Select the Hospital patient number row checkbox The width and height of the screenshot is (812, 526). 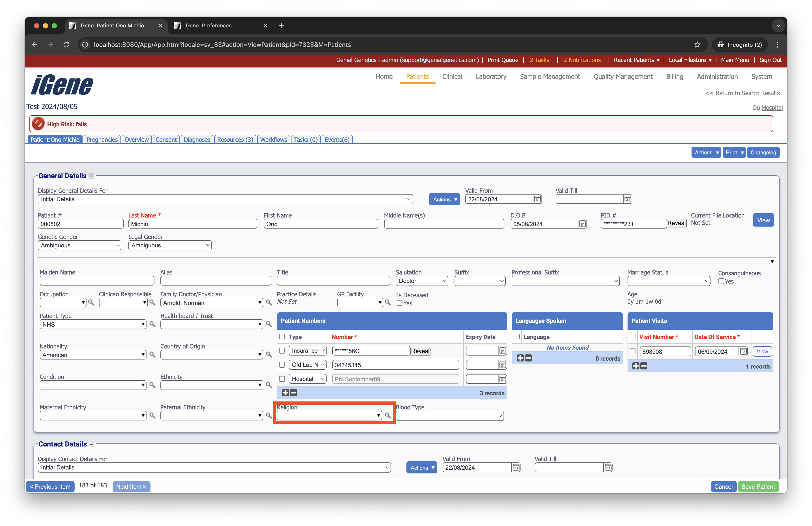[x=282, y=379]
